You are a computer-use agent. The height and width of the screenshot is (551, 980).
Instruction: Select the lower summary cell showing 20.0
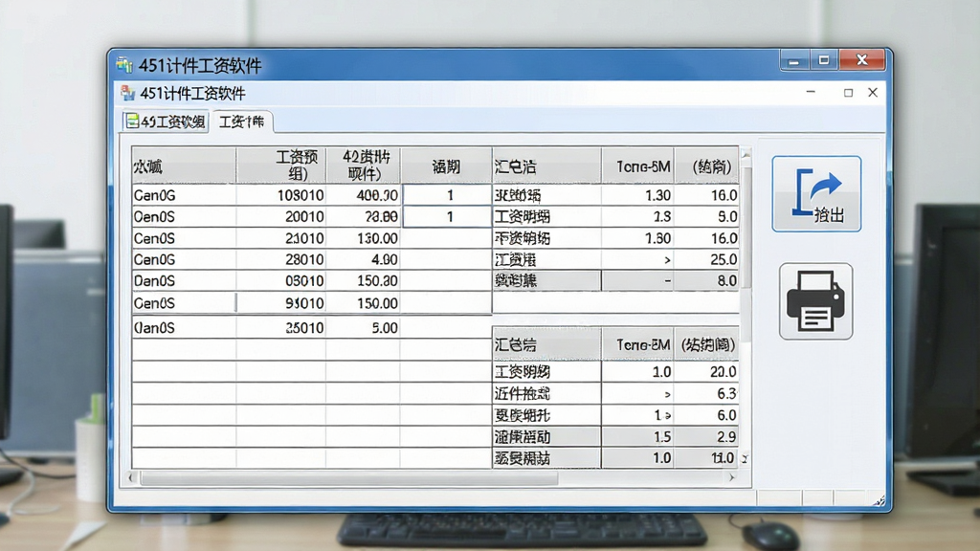tap(707, 372)
